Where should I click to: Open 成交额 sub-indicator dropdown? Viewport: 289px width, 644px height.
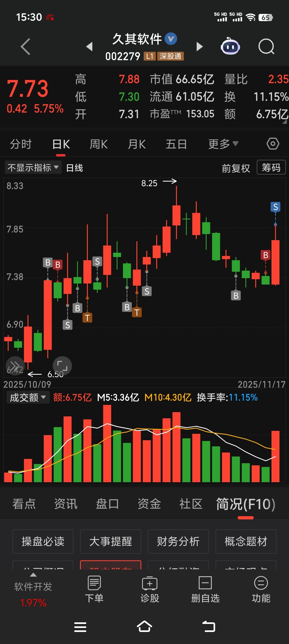28,397
